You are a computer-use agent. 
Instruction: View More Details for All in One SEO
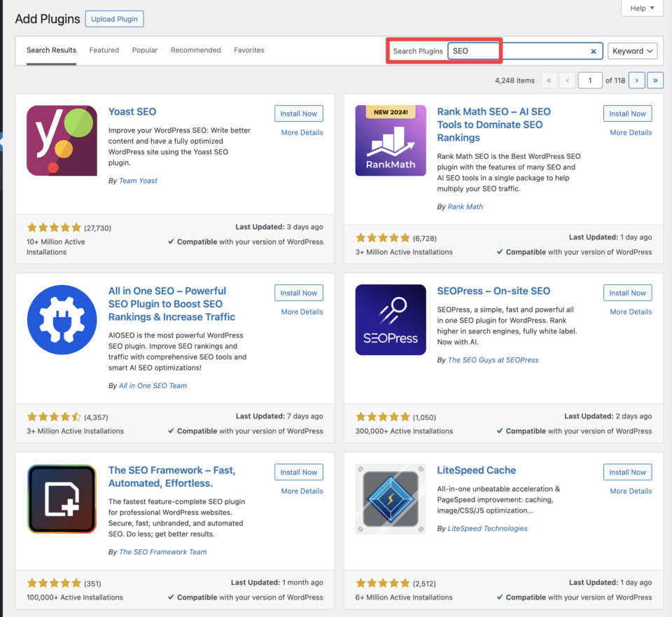pyautogui.click(x=302, y=312)
